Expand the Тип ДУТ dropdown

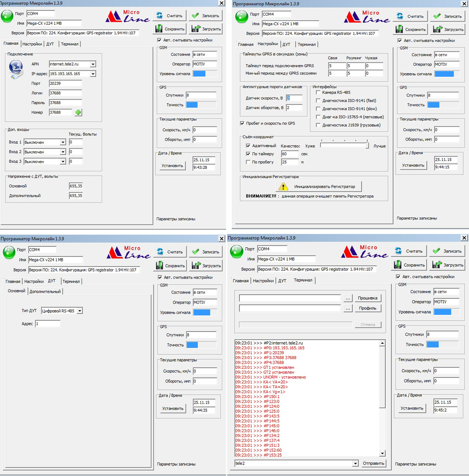(x=80, y=311)
